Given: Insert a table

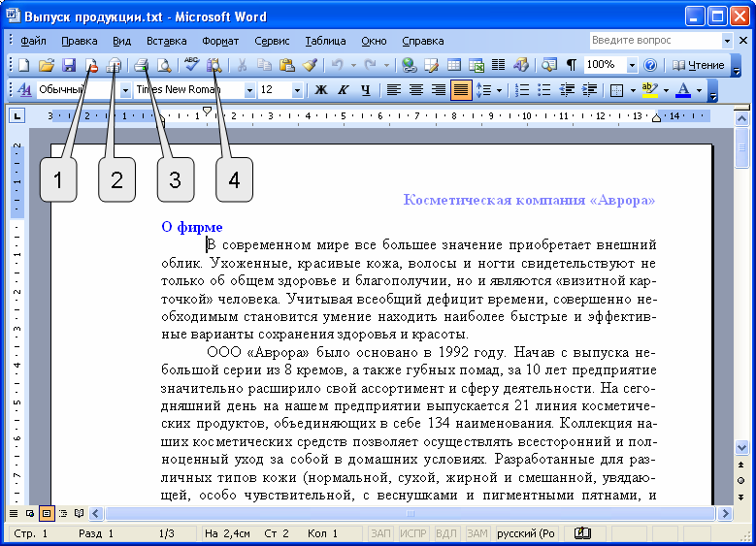Looking at the screenshot, I should (x=453, y=65).
